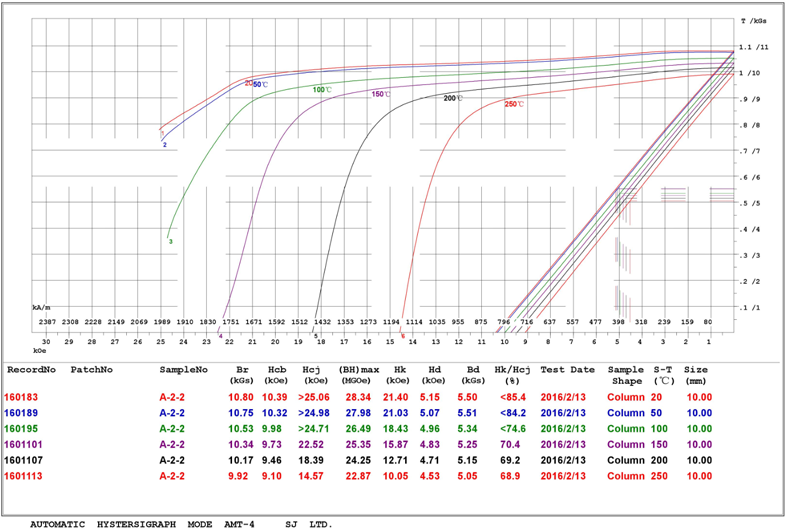The height and width of the screenshot is (531, 786).
Task: Click curve endpoint marker 3
Action: point(171,242)
